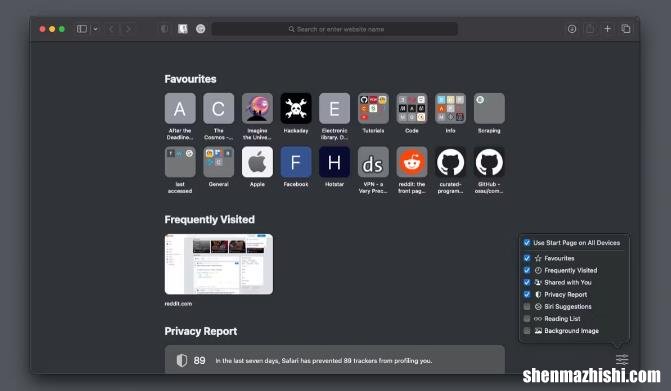Screen dimensions: 671x391
Task: Open the Facebook favourite
Action: [296, 162]
